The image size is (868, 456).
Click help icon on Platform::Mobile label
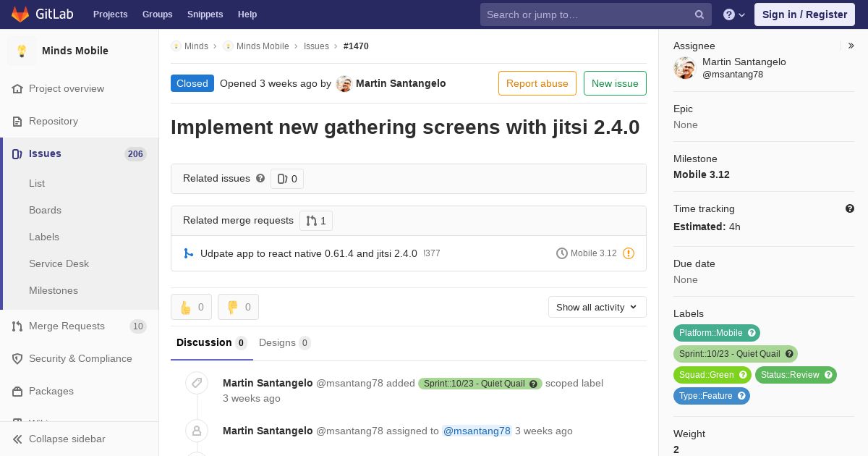coord(752,333)
